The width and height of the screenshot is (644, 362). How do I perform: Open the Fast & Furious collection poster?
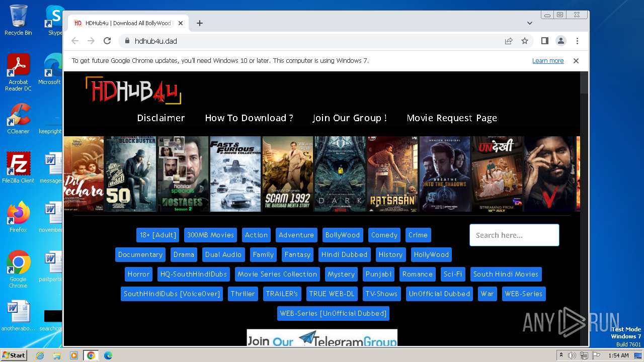pos(235,174)
